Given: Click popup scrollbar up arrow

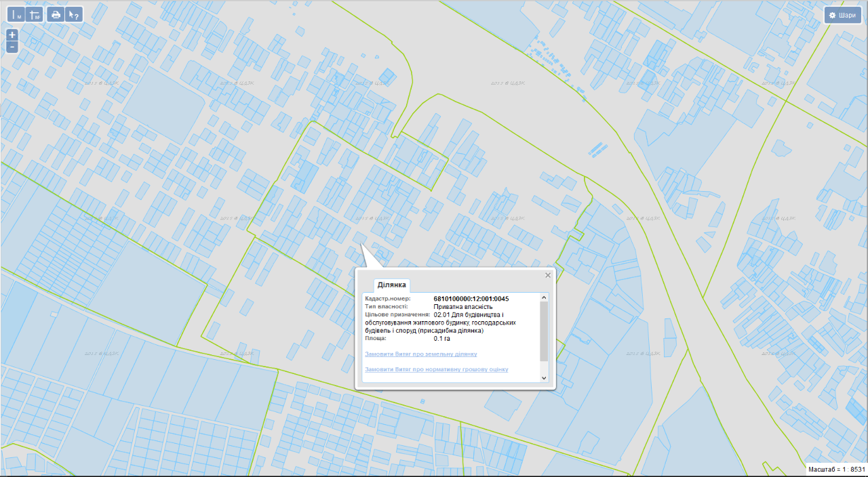Looking at the screenshot, I should (544, 297).
